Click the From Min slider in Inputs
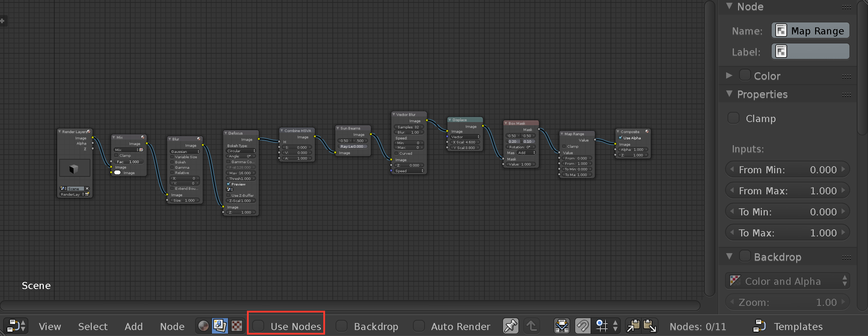 (787, 169)
